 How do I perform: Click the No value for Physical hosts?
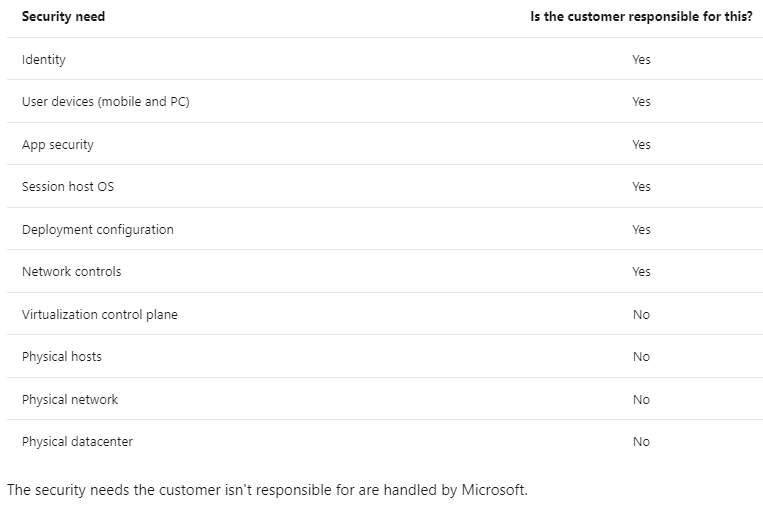click(641, 357)
